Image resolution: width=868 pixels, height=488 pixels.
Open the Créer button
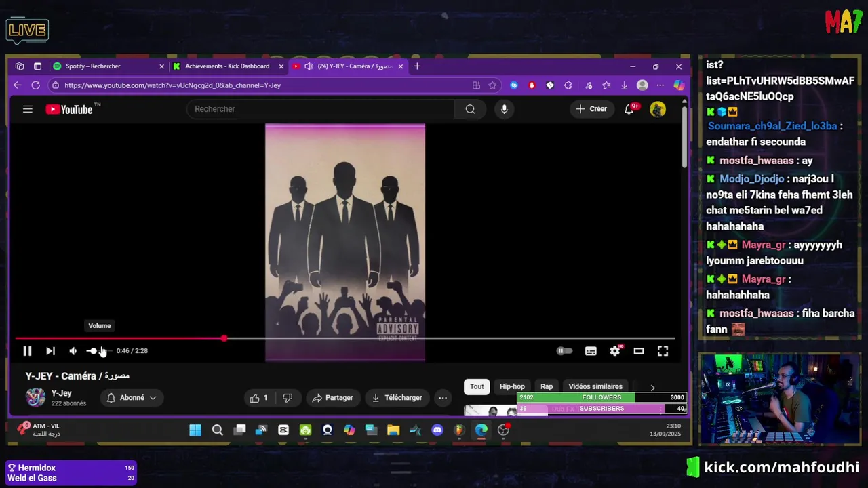click(592, 109)
